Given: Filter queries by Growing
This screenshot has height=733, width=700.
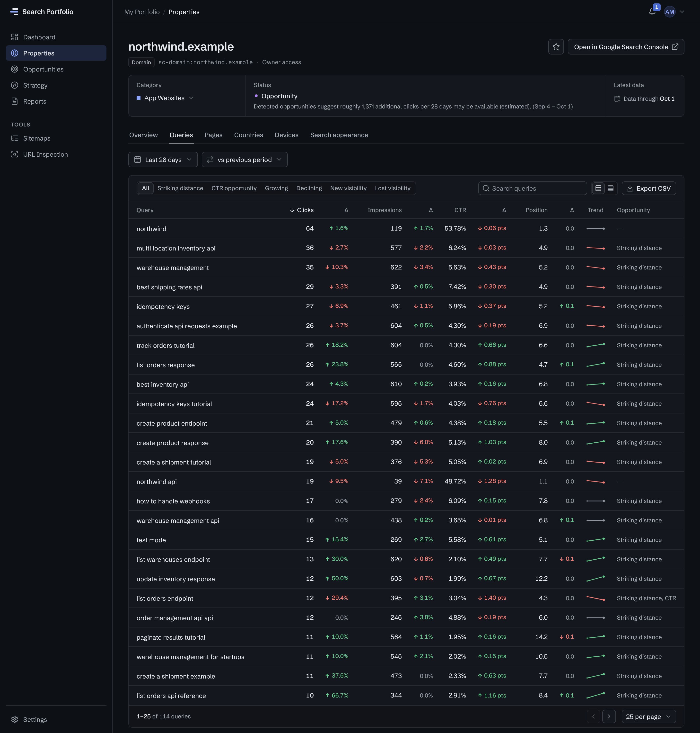Looking at the screenshot, I should [x=277, y=188].
